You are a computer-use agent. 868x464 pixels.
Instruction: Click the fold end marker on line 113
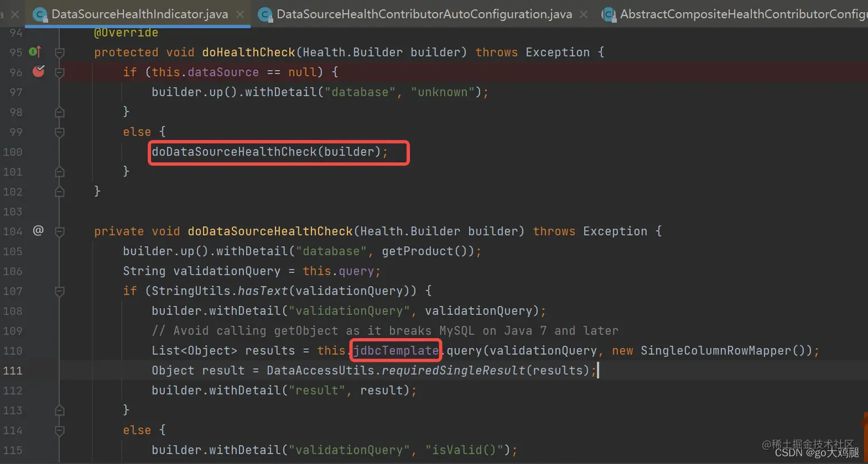pos(59,410)
